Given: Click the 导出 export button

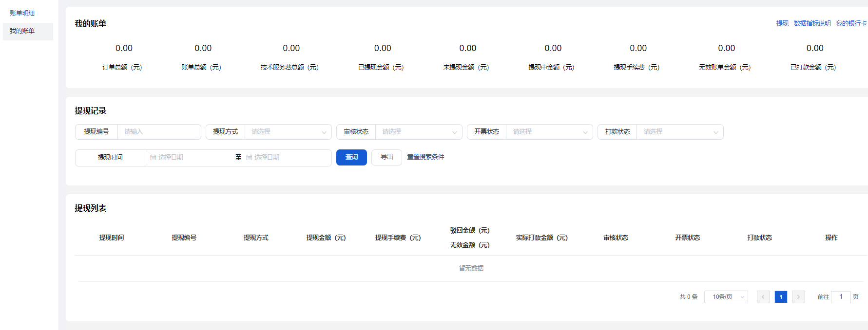Looking at the screenshot, I should [x=386, y=157].
